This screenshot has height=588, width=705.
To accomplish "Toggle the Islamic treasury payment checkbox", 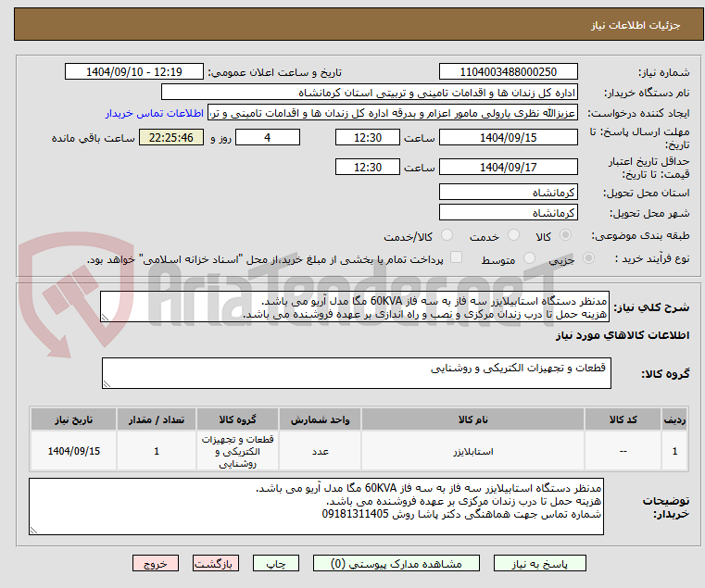I will point(456,257).
